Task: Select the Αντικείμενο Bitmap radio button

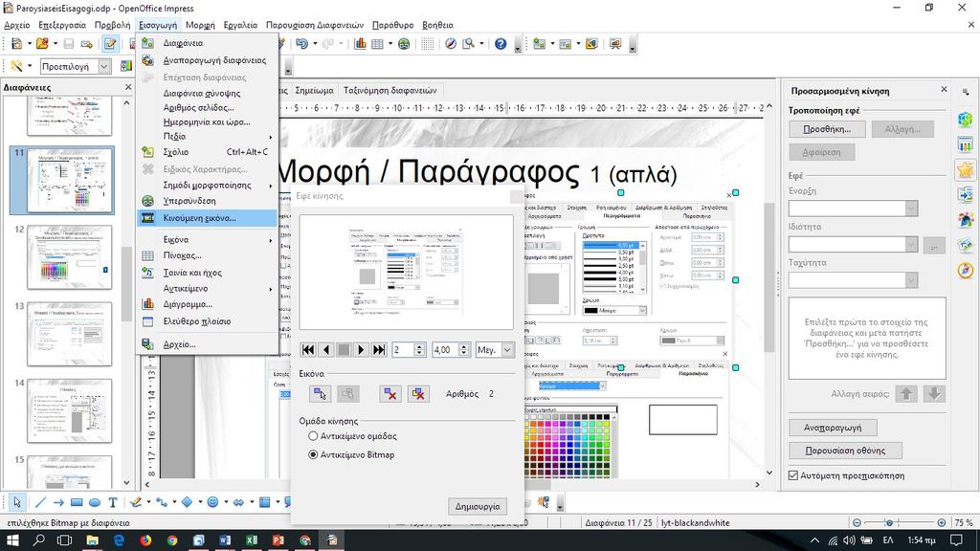Action: coord(313,454)
